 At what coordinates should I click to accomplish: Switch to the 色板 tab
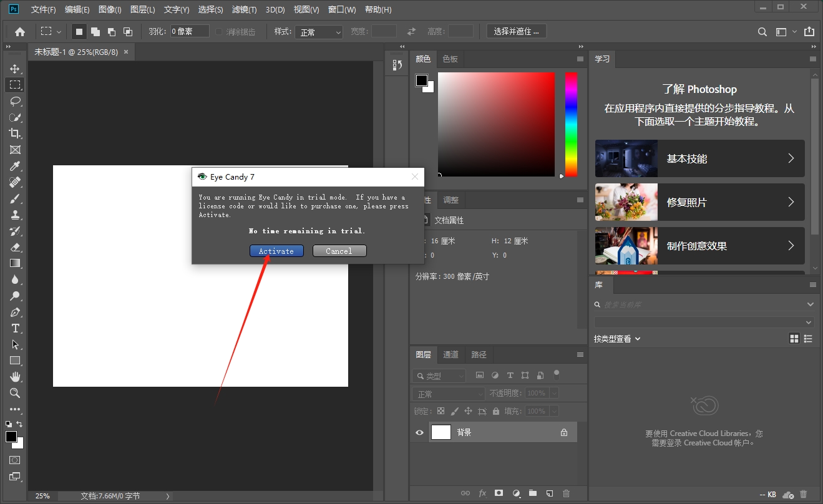pos(450,59)
